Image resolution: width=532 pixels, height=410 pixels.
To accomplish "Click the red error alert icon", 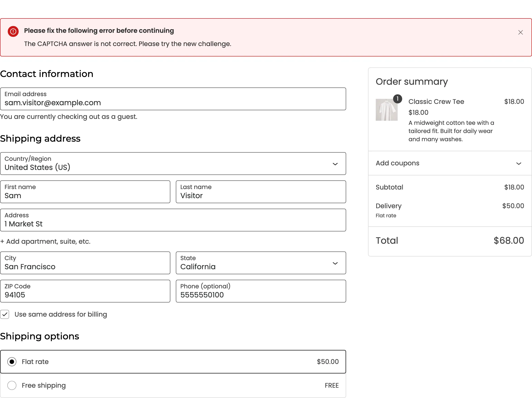I will click(x=13, y=31).
